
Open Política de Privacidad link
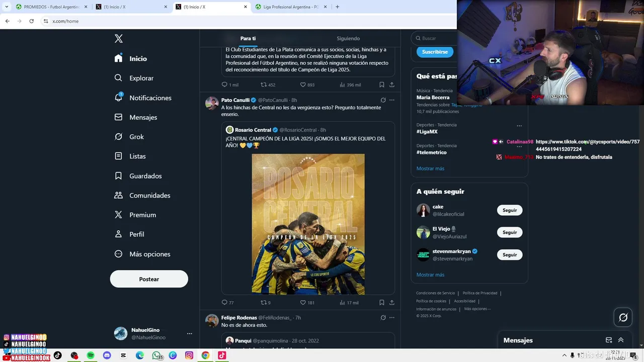click(480, 293)
